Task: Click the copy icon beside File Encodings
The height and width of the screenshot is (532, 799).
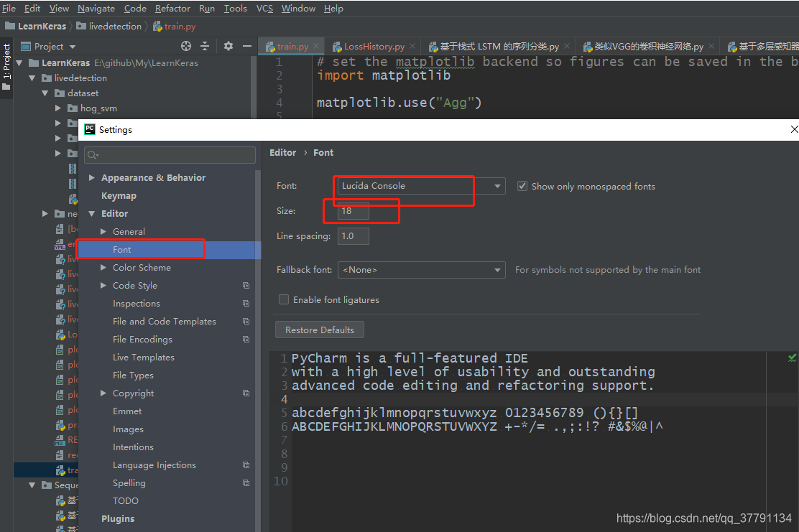Action: click(x=246, y=339)
